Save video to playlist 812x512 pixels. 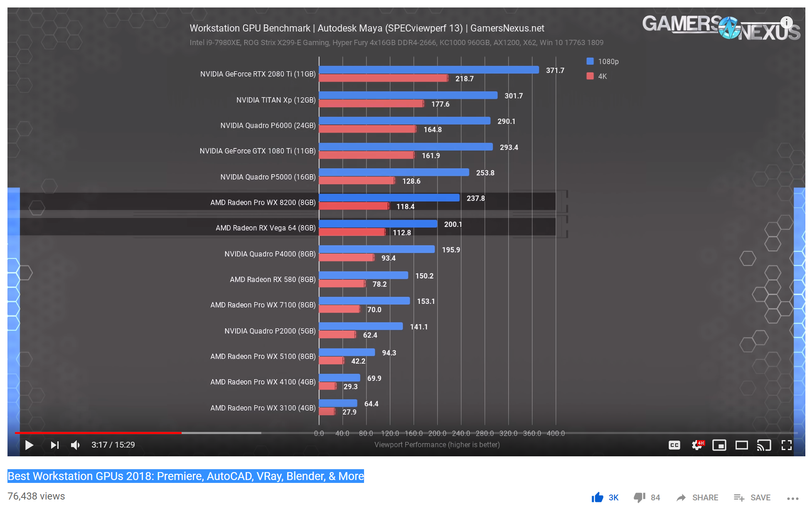(752, 497)
